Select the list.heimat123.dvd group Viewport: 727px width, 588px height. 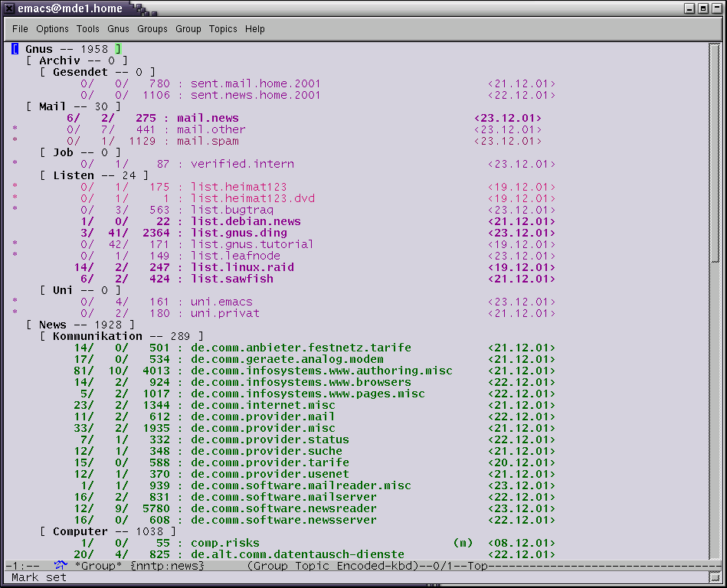pyautogui.click(x=253, y=199)
